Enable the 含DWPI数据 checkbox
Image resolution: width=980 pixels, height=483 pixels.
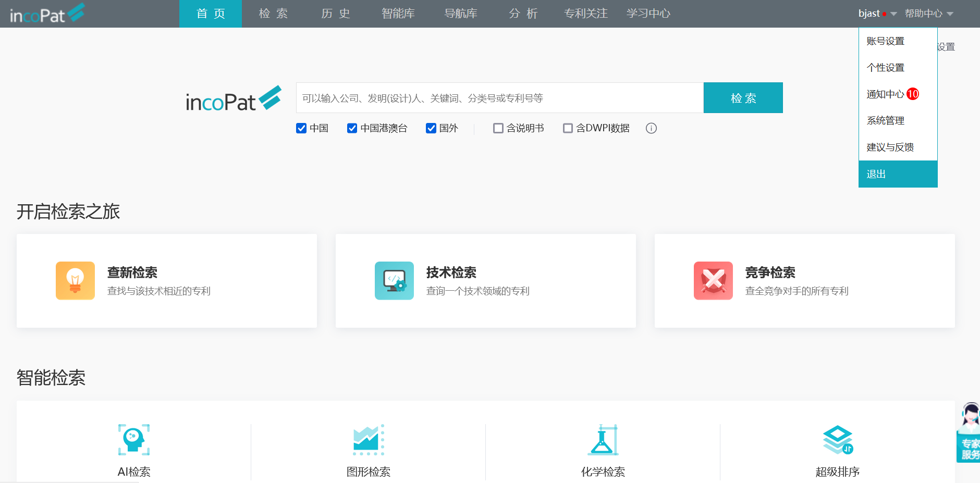[x=568, y=128]
